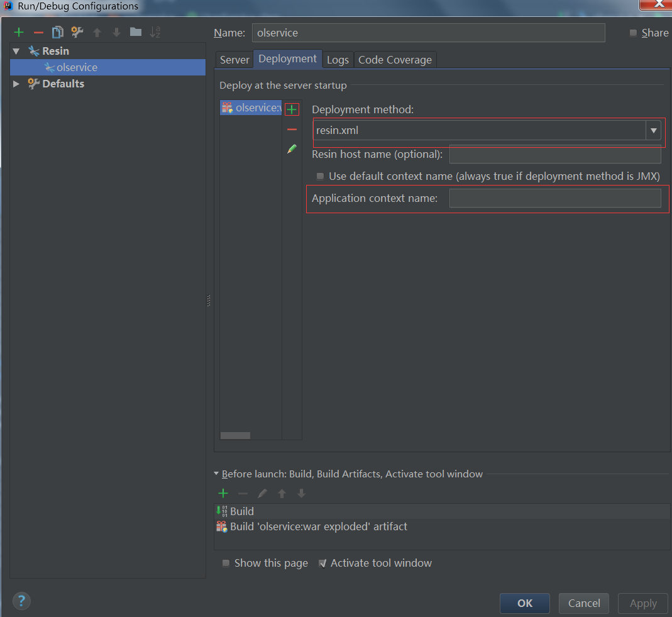Focus the Resin host name field
The width and height of the screenshot is (672, 617).
(x=555, y=154)
